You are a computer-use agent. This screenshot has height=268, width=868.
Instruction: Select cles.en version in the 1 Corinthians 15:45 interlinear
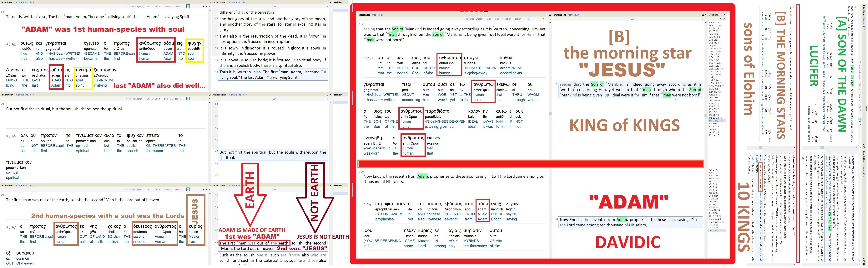167,6
